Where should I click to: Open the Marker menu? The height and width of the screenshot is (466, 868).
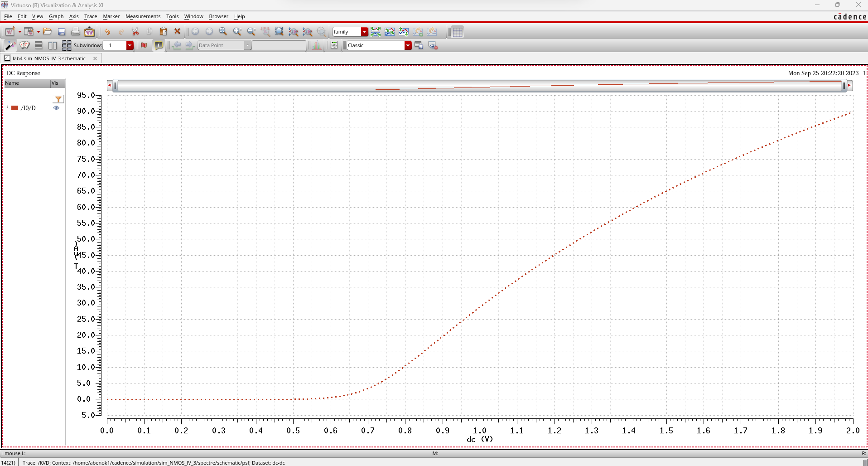111,16
